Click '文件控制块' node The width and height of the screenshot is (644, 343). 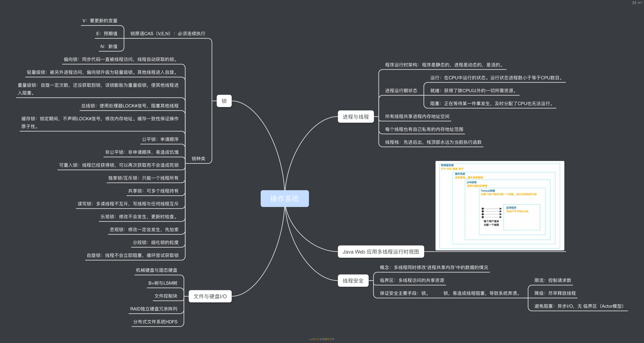(166, 296)
